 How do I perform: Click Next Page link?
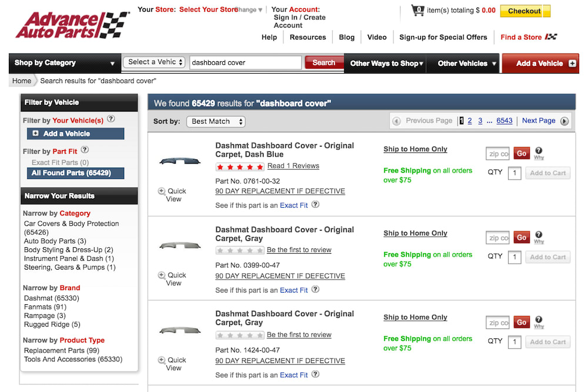pyautogui.click(x=539, y=121)
